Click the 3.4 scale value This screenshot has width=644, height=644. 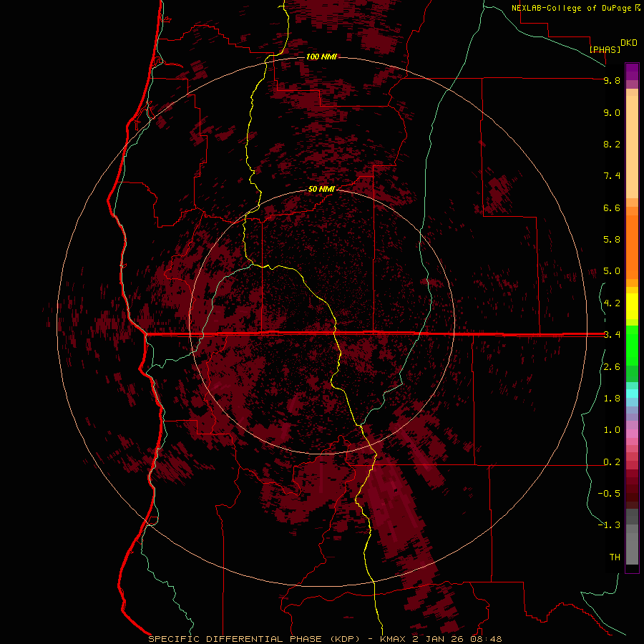[x=612, y=335]
